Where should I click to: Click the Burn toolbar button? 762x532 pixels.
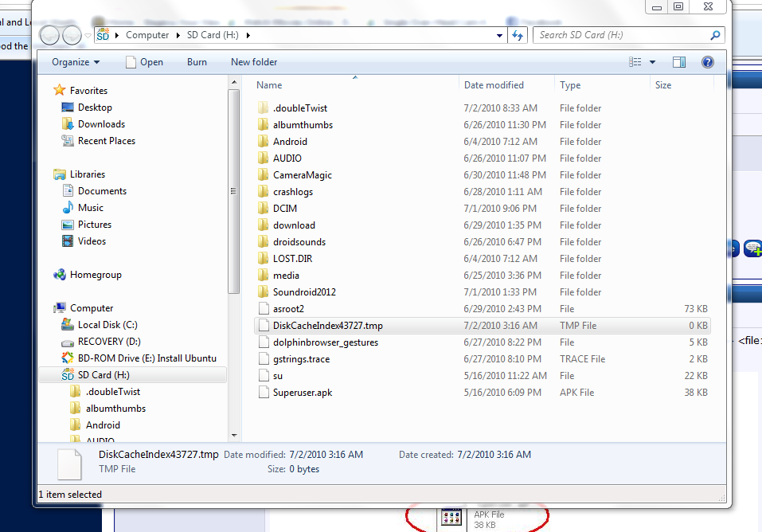pyautogui.click(x=197, y=62)
